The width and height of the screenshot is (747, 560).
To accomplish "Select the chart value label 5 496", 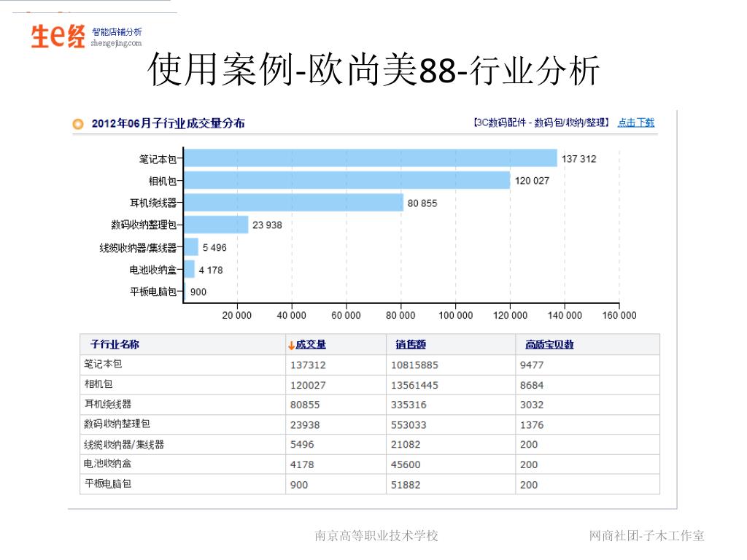I will coord(214,248).
